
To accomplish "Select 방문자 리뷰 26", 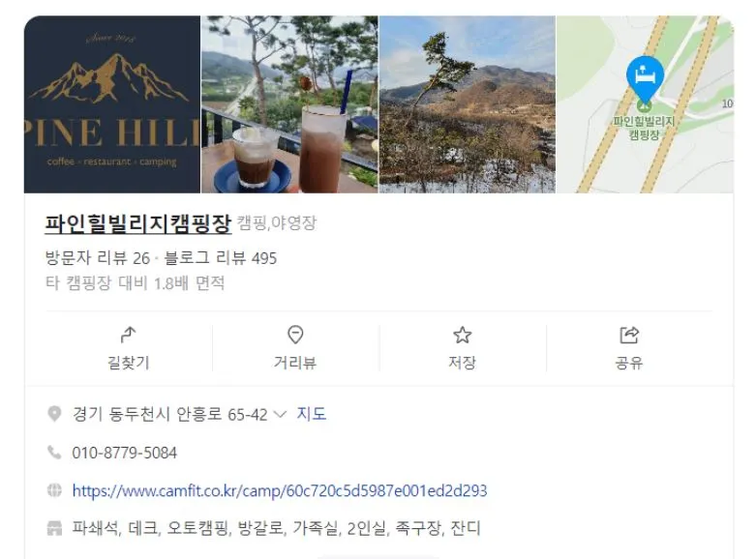I will tap(98, 258).
